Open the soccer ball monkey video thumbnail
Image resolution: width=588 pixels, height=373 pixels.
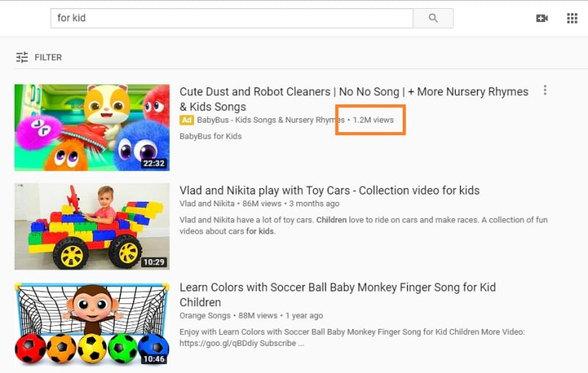(92, 324)
